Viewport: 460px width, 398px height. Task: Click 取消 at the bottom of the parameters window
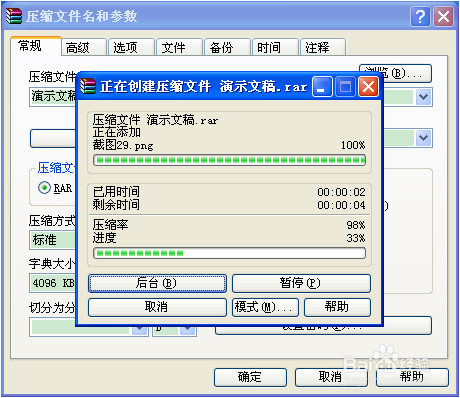point(331,377)
